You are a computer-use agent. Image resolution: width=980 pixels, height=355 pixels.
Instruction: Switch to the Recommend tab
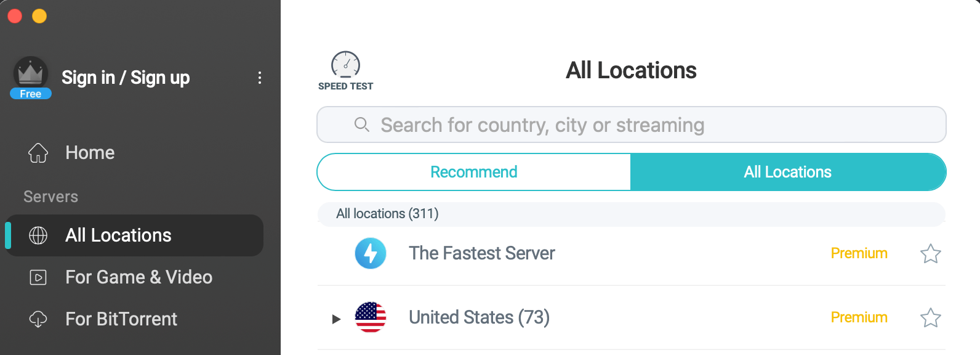coord(474,172)
